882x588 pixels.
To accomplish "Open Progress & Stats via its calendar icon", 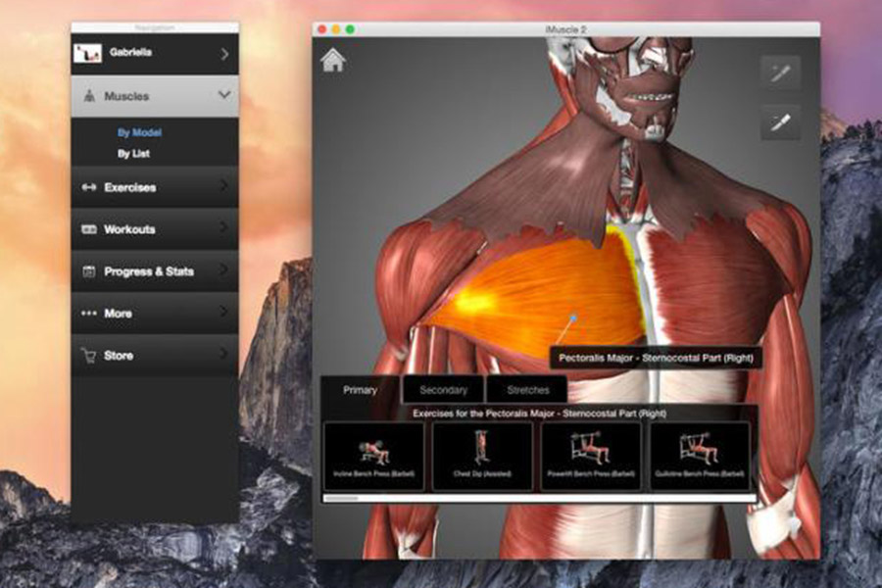I will pyautogui.click(x=87, y=271).
